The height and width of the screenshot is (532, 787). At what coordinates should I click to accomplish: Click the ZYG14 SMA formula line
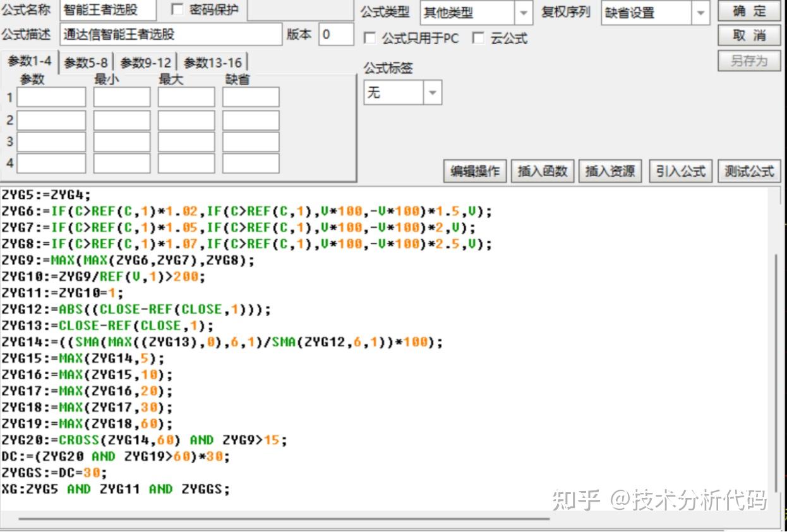click(222, 342)
